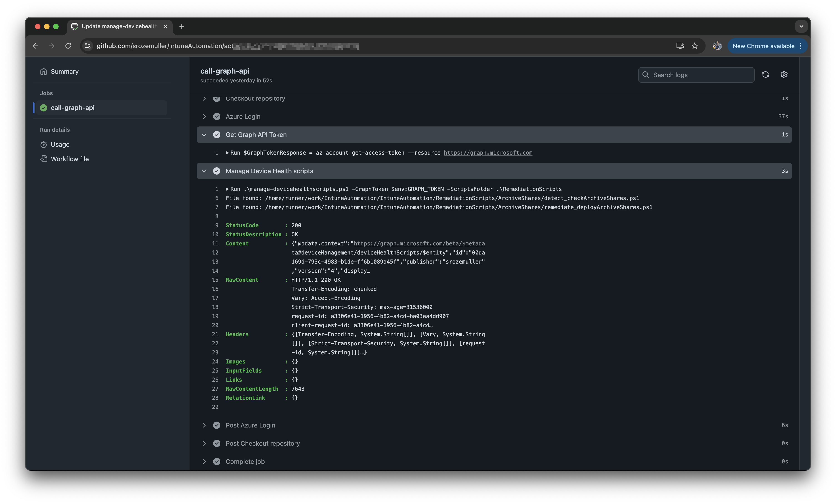The width and height of the screenshot is (836, 504).
Task: Open the https://graph.microsoft.com link
Action: [x=488, y=153]
